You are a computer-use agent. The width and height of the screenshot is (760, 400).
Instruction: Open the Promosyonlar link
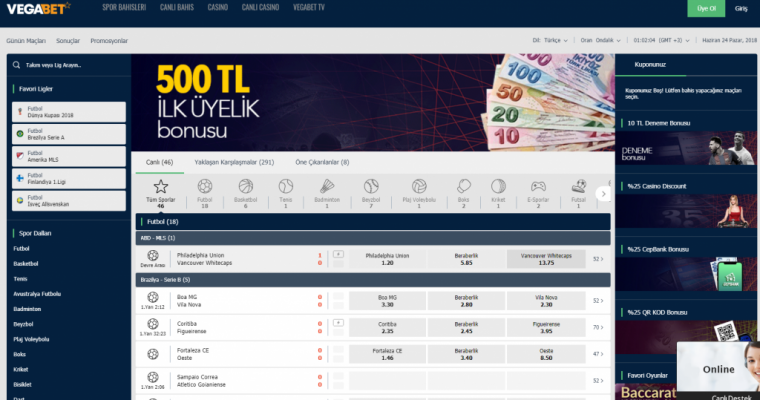pyautogui.click(x=109, y=41)
